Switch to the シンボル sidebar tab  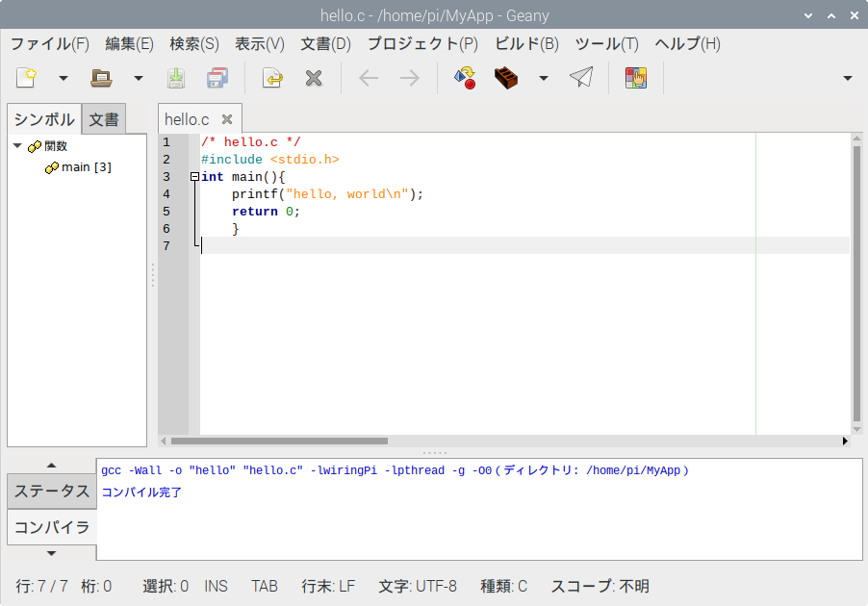tap(44, 119)
